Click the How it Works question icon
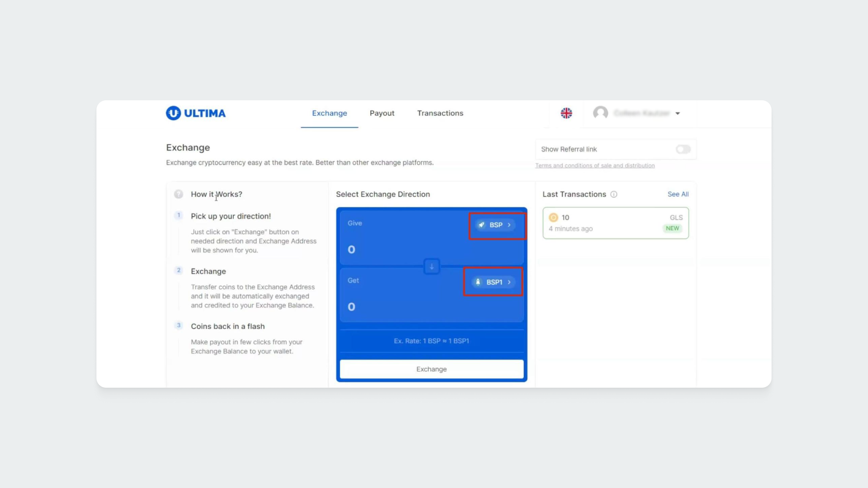The width and height of the screenshot is (868, 488). coord(178,194)
